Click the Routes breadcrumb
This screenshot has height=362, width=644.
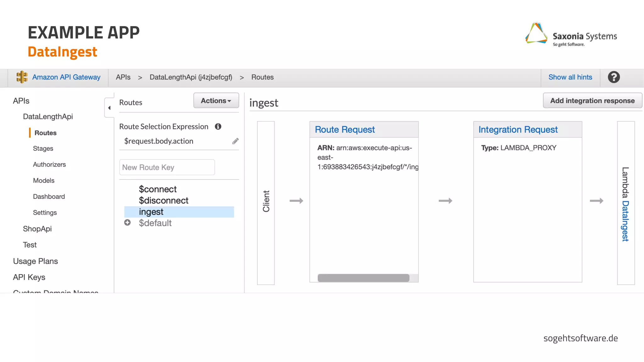[262, 77]
